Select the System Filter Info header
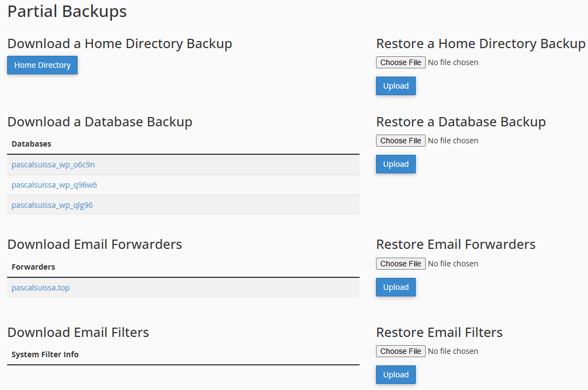 45,354
